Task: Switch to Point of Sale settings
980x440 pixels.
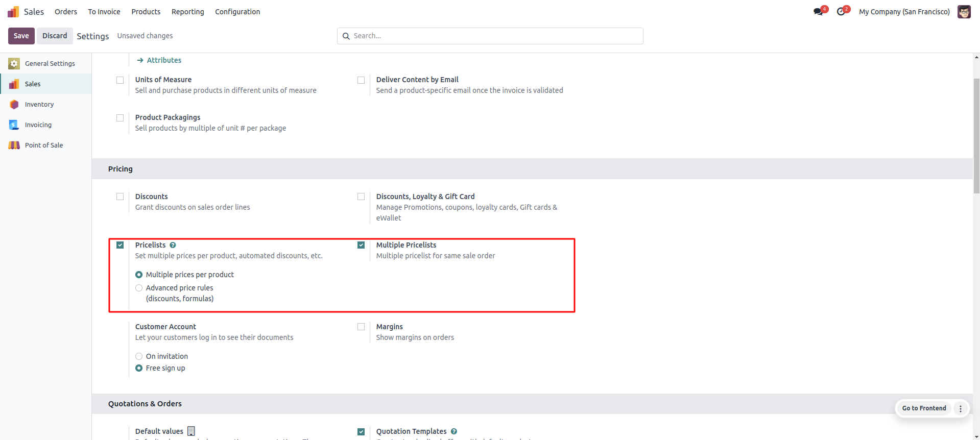Action: pyautogui.click(x=44, y=145)
